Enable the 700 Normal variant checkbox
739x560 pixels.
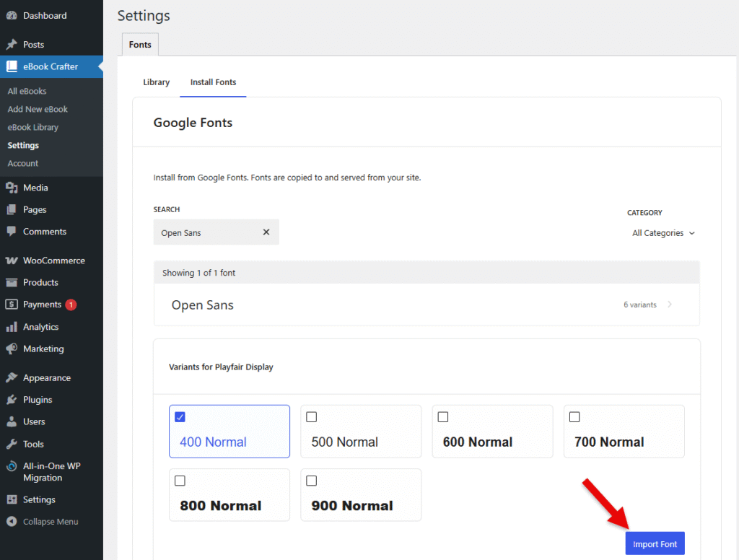coord(574,417)
